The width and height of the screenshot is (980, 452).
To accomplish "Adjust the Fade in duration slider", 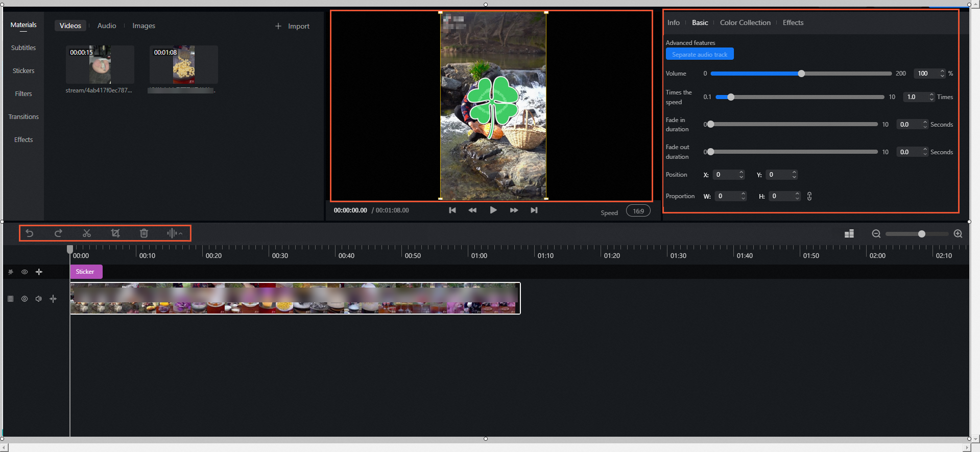I will click(x=793, y=124).
